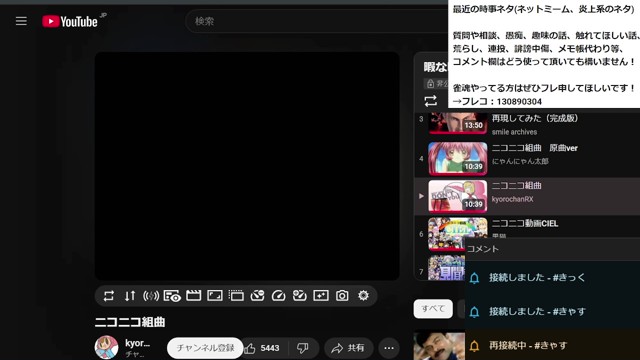Image resolution: width=640 pixels, height=360 pixels.
Task: Open the kyor... channel name link
Action: click(137, 343)
